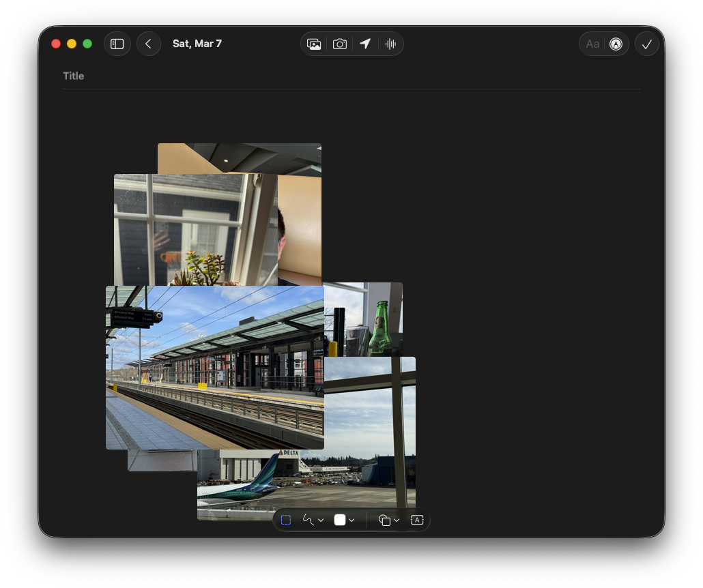Viewport: 703px width, 588px height.
Task: Click the Sat, Mar 7 date label
Action: [x=197, y=44]
